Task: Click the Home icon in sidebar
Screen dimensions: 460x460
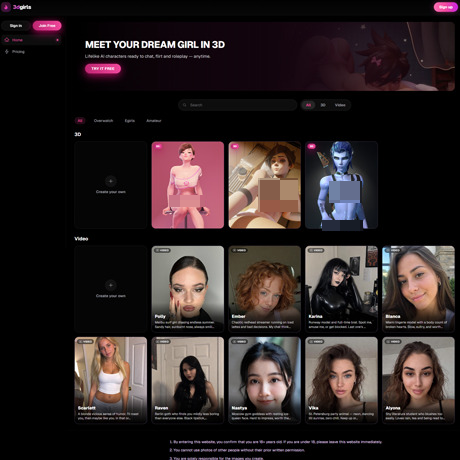Action: 7,40
